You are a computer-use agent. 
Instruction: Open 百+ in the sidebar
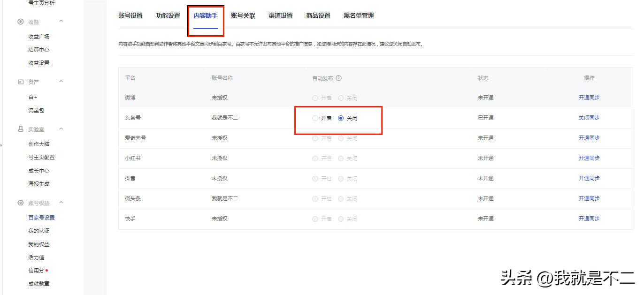tap(32, 97)
